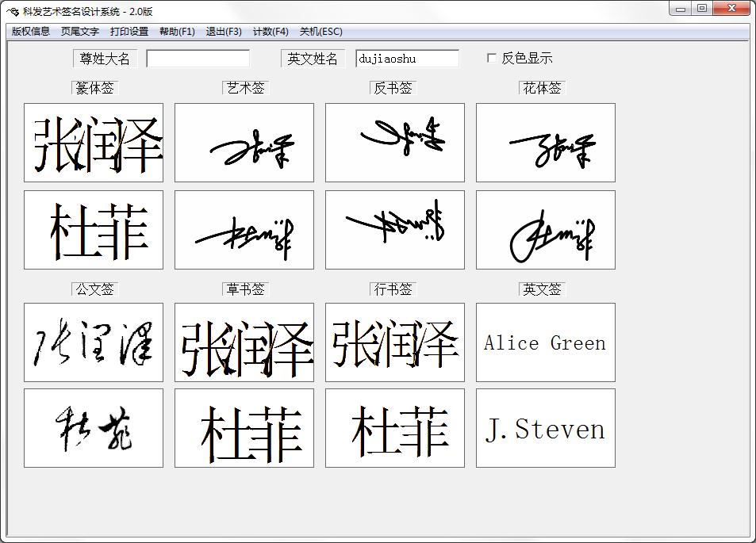
Task: Focus the 尊姓大名 empty text field
Action: pos(198,59)
